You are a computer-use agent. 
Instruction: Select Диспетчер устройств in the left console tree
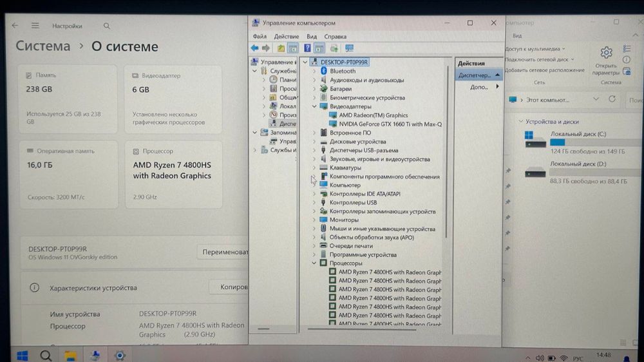(x=283, y=124)
